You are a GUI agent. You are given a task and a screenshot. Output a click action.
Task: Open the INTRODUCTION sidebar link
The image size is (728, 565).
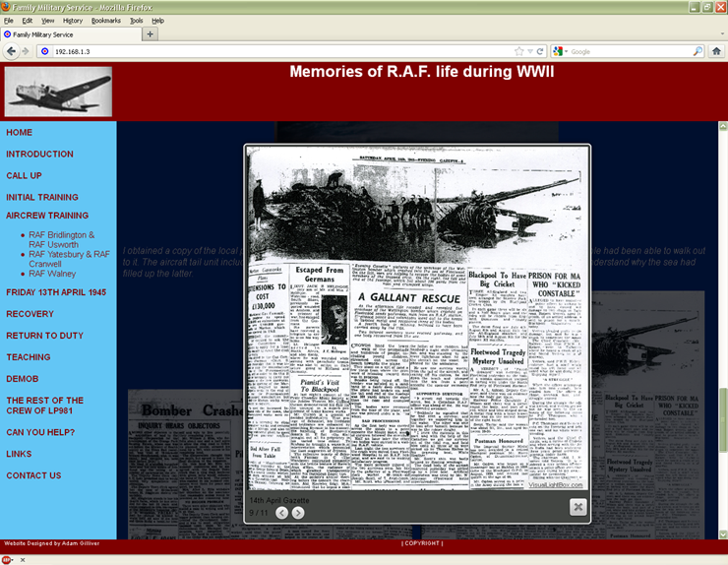tap(39, 155)
